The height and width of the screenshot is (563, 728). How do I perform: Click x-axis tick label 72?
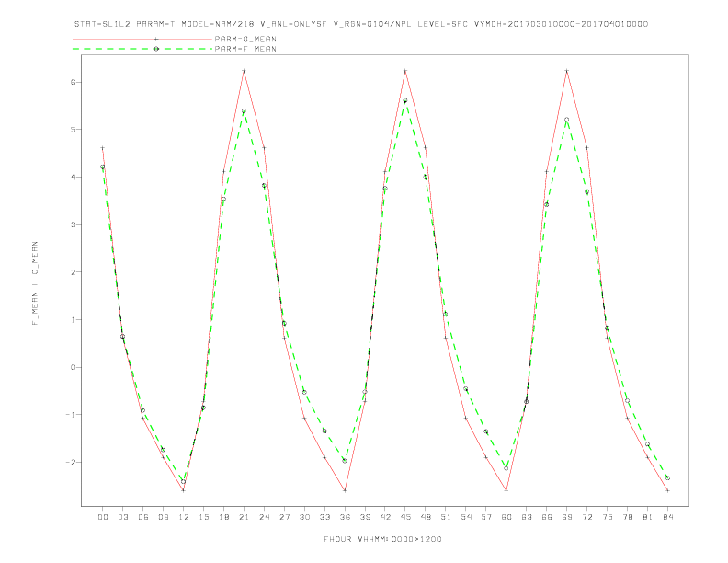587,517
